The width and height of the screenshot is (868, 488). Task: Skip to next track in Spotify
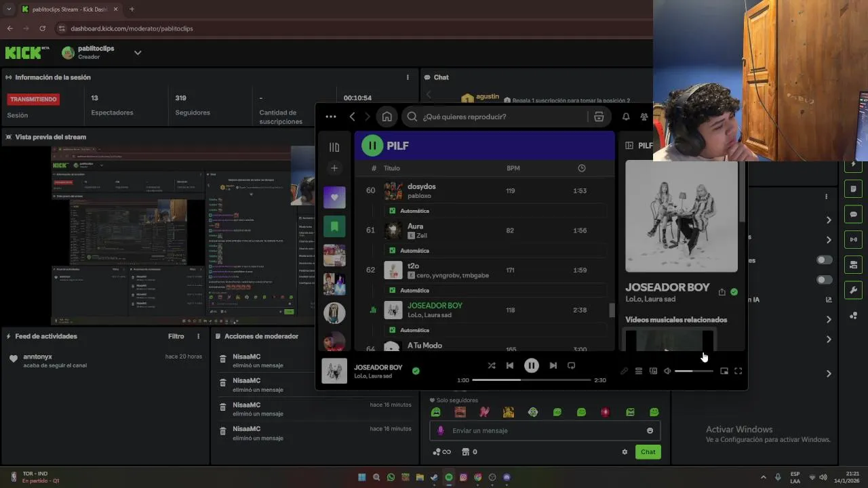click(x=553, y=365)
